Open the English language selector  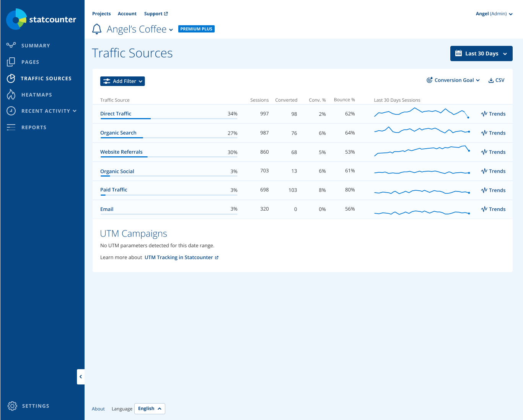click(150, 409)
